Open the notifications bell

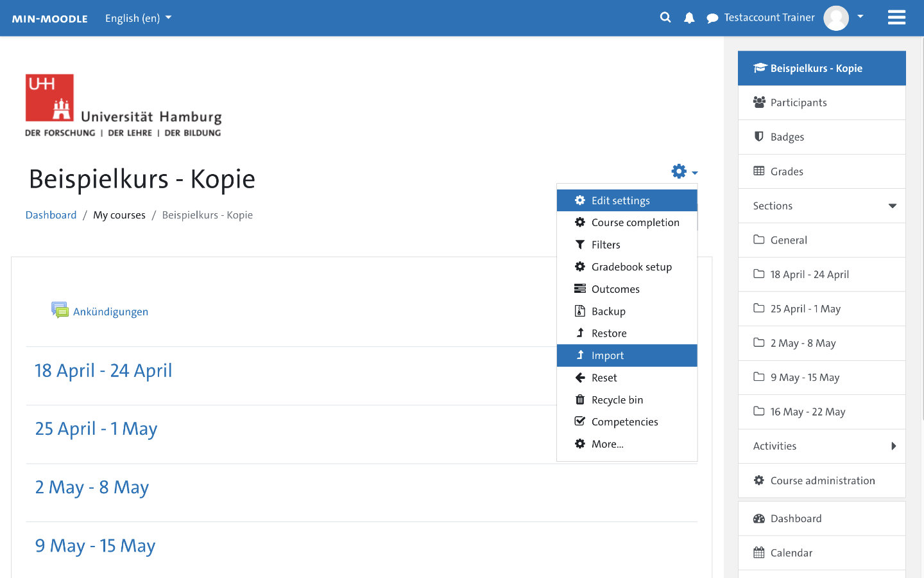689,18
